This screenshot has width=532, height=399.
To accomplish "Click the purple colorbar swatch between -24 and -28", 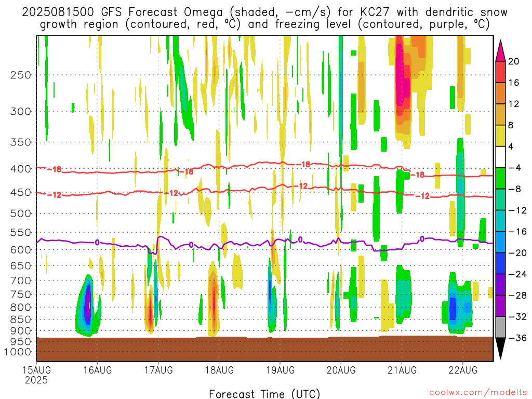I will click(x=500, y=285).
